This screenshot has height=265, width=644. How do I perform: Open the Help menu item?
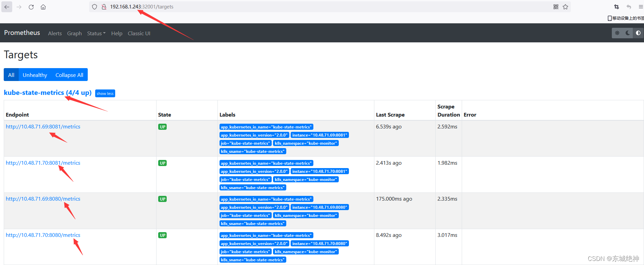pyautogui.click(x=117, y=33)
